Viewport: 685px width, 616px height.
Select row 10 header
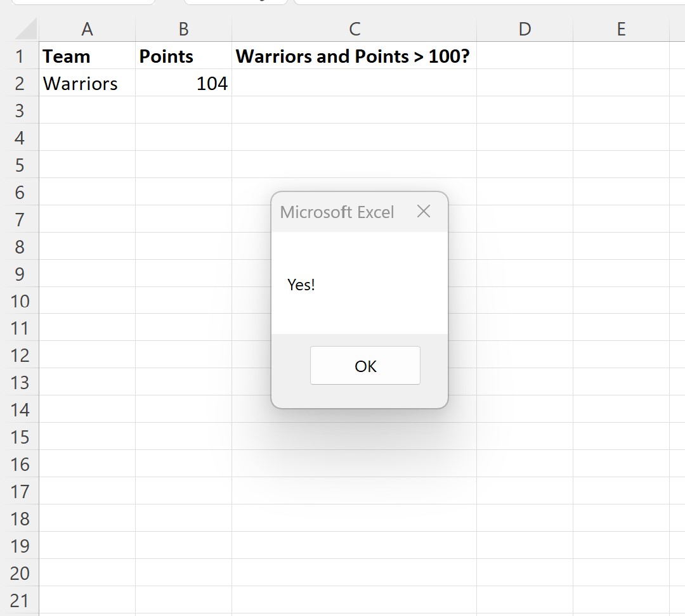(x=20, y=301)
